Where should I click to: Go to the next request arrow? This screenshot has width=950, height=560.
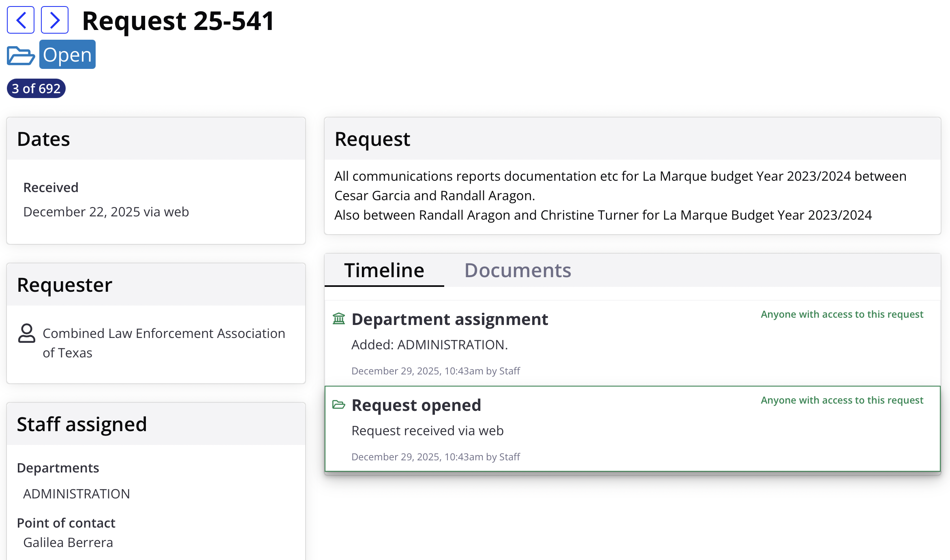55,20
